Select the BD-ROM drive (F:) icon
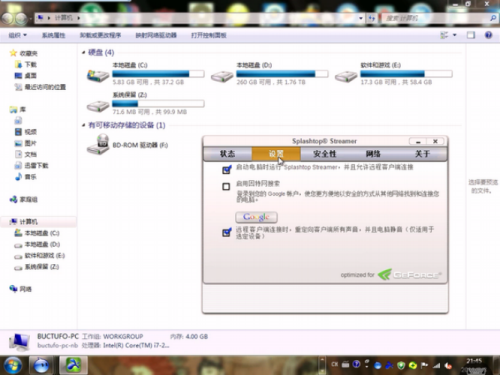This screenshot has width=500, height=375. pyautogui.click(x=98, y=144)
